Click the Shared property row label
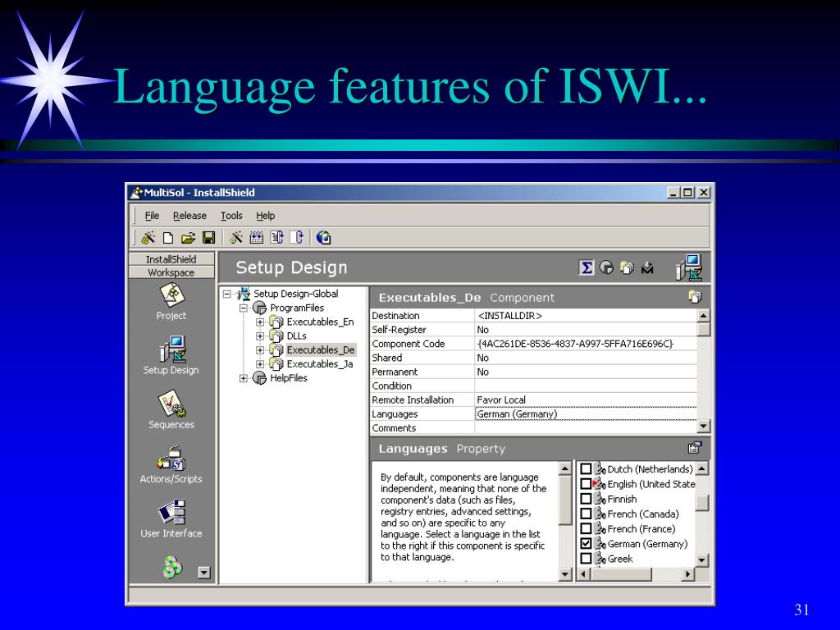 tap(387, 358)
